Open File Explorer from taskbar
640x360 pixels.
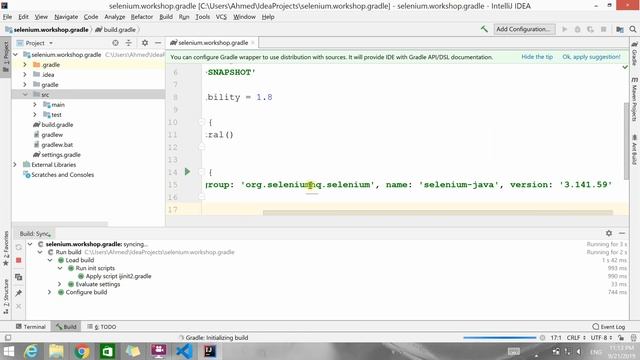tap(56, 351)
